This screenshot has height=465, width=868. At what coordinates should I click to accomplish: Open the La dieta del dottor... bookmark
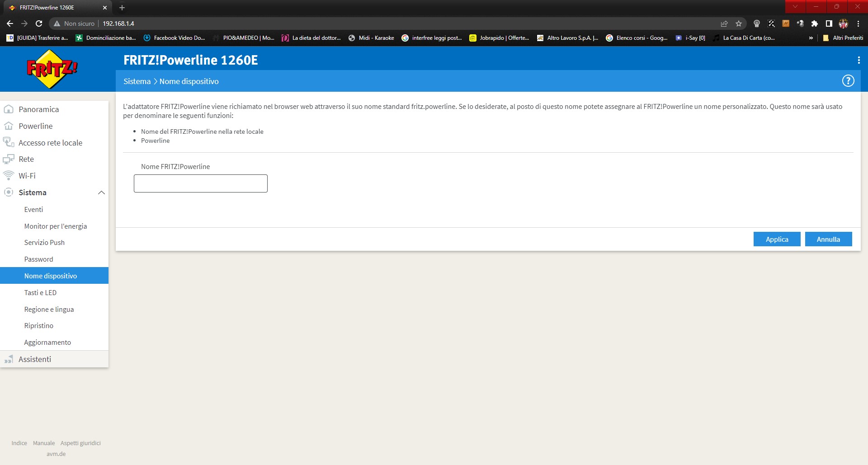click(311, 38)
